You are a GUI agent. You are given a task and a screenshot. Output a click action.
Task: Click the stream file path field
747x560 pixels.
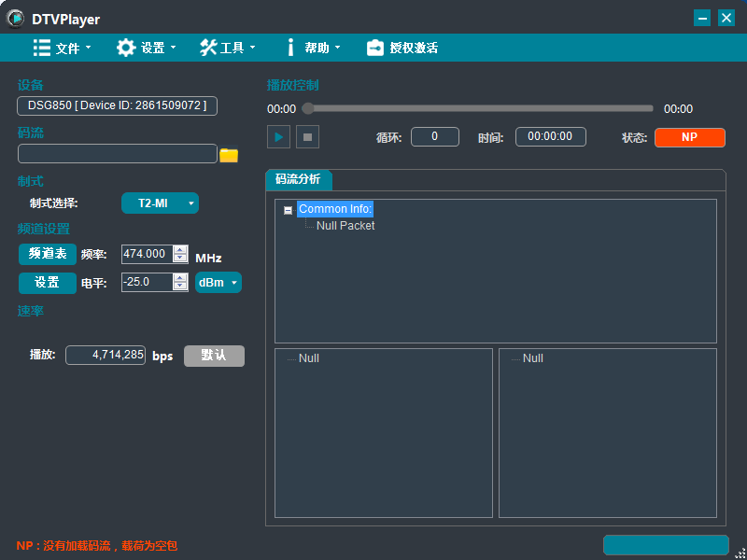point(117,154)
